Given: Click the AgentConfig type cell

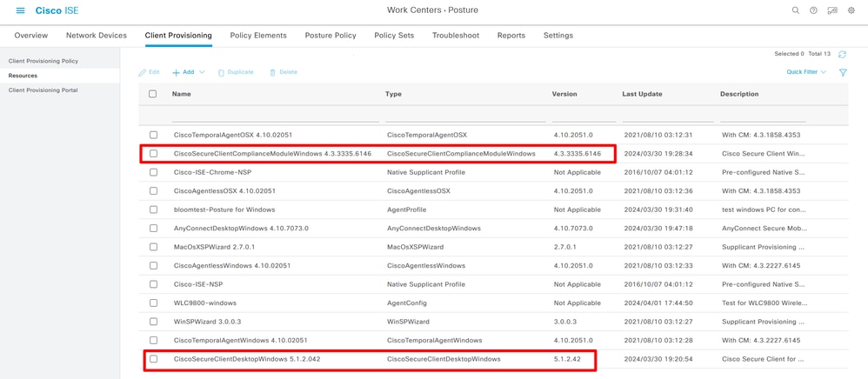Looking at the screenshot, I should (x=407, y=303).
